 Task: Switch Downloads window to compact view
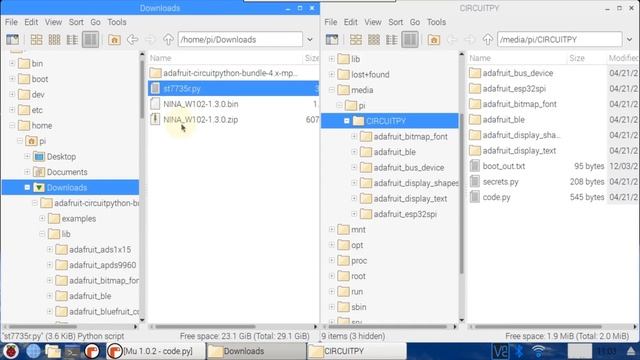[72, 40]
